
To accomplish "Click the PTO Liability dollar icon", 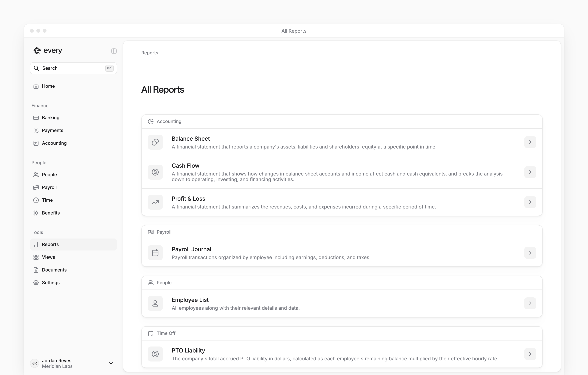I will pos(155,354).
